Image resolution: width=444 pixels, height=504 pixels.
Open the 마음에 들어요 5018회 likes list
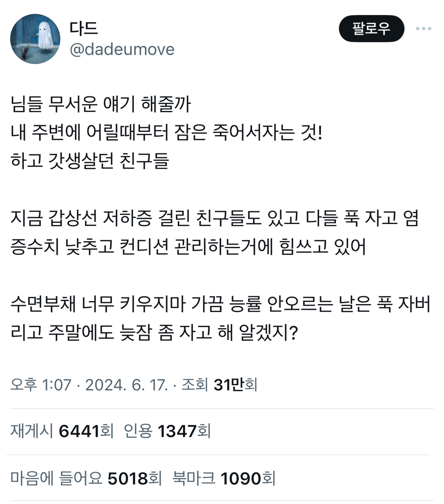86,478
